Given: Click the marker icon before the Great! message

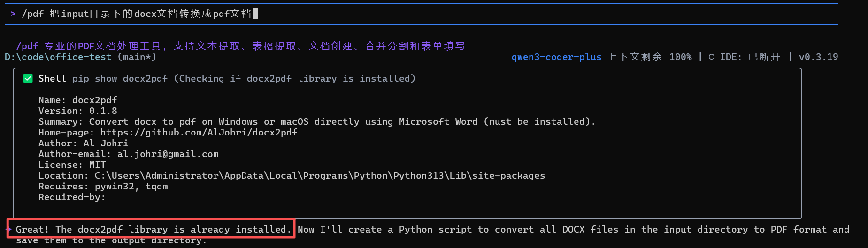Looking at the screenshot, I should point(9,229).
